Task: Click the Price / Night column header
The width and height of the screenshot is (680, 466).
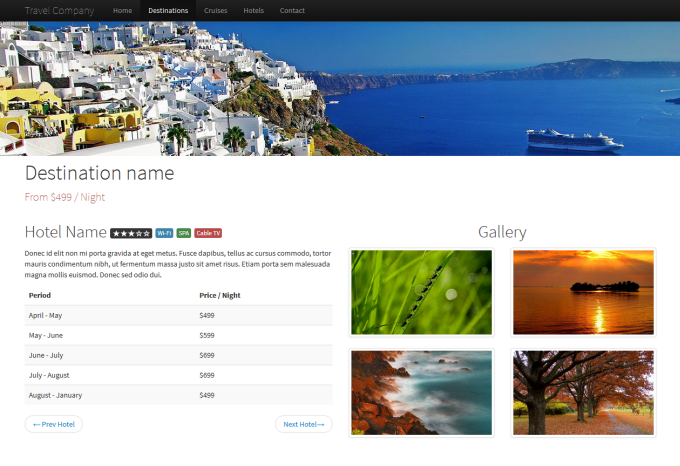Action: (x=220, y=295)
